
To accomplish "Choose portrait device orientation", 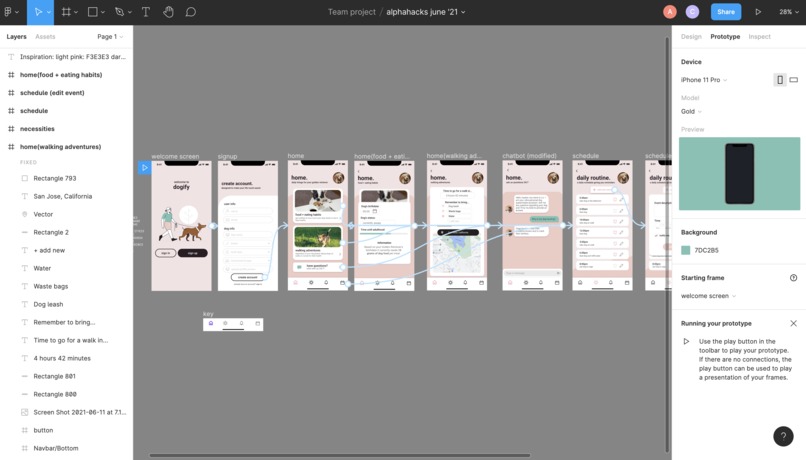I will [780, 80].
